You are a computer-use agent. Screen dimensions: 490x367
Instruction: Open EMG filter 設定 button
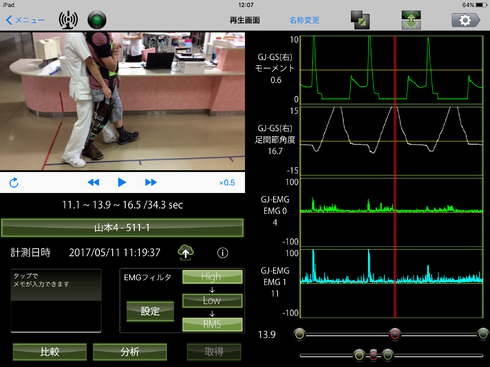coord(150,311)
